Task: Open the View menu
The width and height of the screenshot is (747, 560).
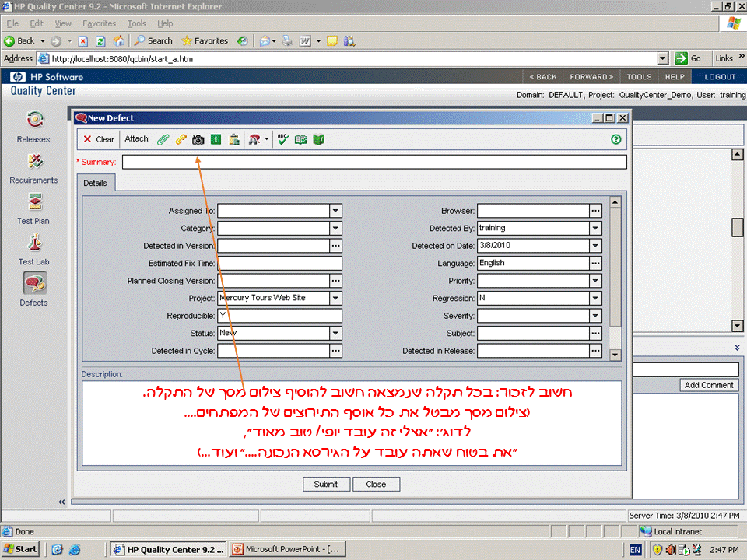Action: tap(63, 23)
